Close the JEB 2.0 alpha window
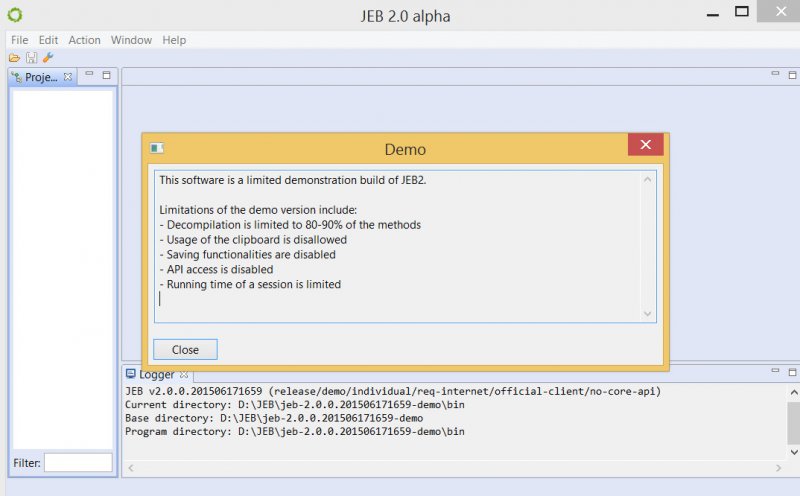Screen dimensions: 800x496 [x=780, y=11]
